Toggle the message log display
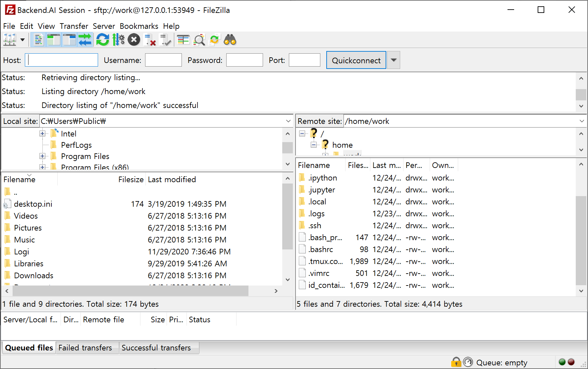The width and height of the screenshot is (588, 369). [39, 40]
